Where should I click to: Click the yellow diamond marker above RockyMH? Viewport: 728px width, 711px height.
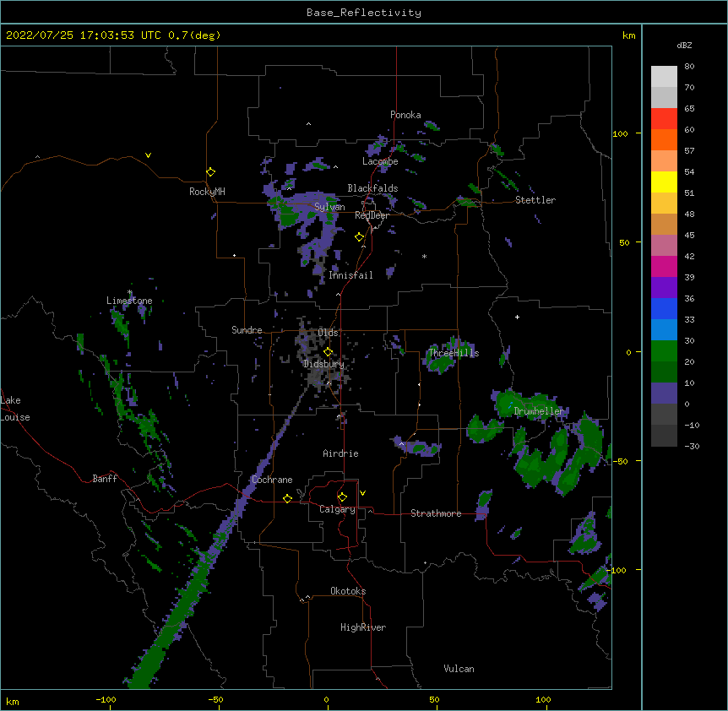click(210, 172)
